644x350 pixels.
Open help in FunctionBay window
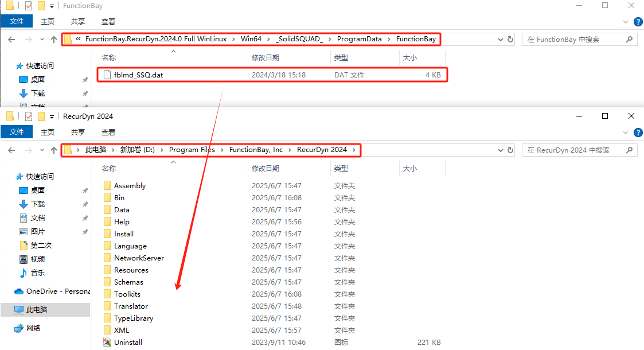(x=638, y=21)
